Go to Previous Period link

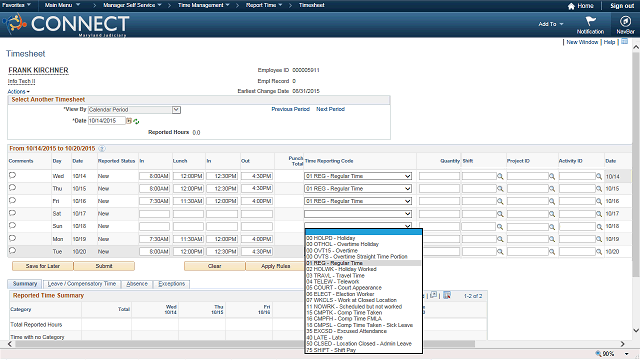[290, 109]
